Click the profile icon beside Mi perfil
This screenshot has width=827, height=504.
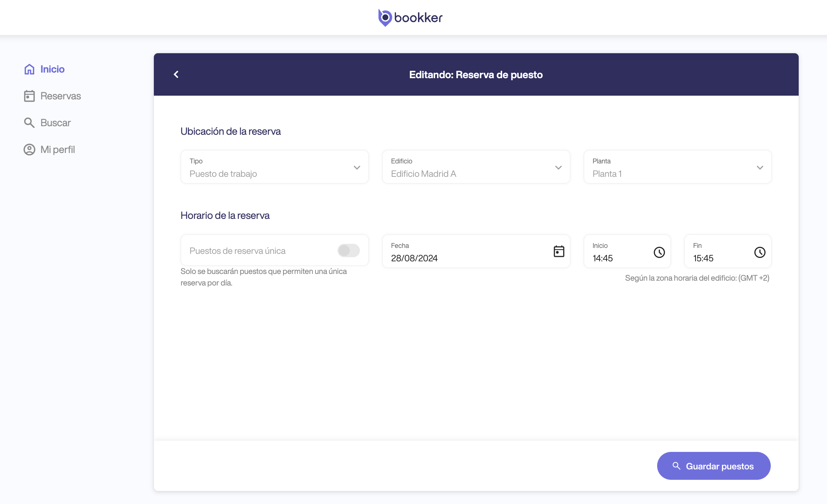click(29, 150)
